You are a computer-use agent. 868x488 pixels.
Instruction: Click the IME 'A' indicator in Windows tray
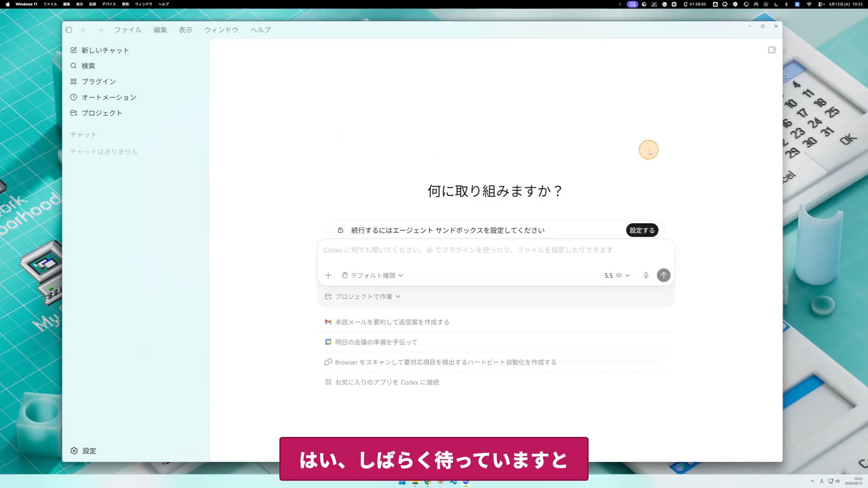(821, 481)
